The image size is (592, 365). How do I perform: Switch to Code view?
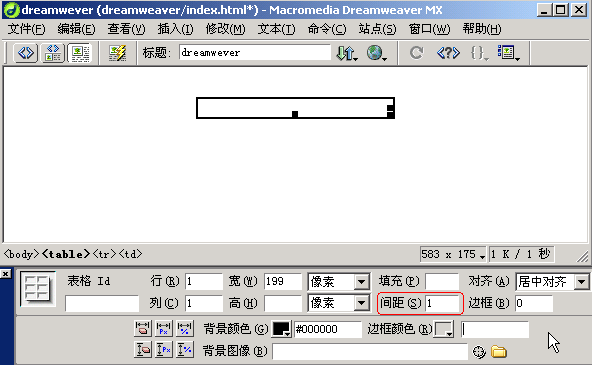click(x=26, y=53)
